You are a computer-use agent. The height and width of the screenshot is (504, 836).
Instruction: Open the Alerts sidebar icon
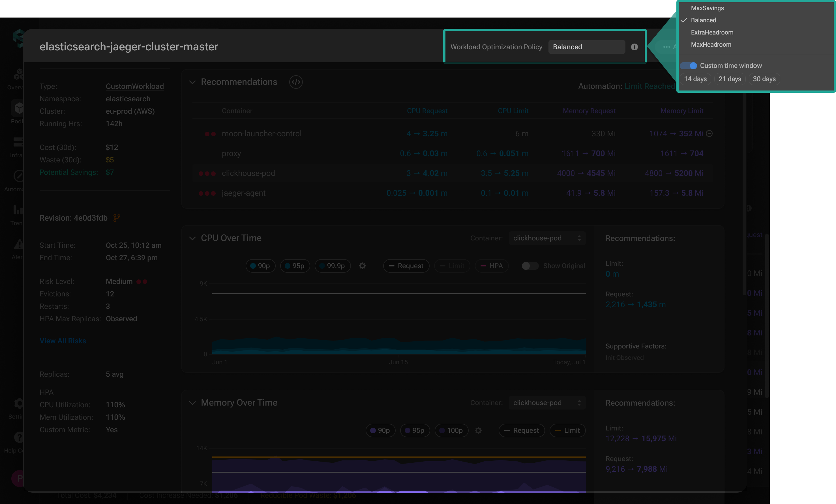pos(18,244)
